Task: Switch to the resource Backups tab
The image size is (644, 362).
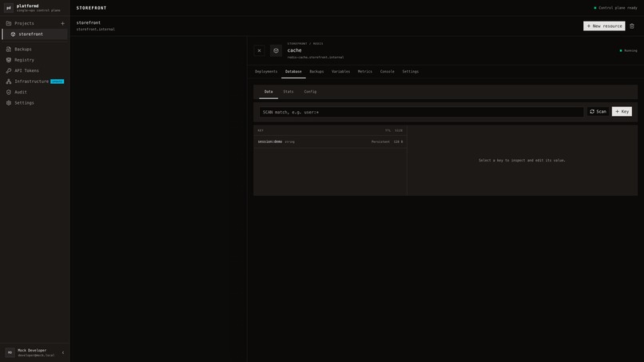Action: tap(316, 71)
